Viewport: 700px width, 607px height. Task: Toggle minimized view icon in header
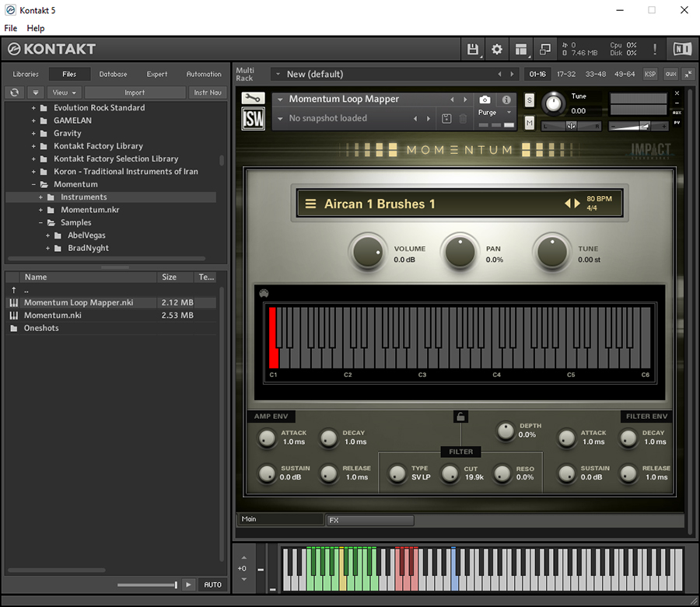(545, 49)
